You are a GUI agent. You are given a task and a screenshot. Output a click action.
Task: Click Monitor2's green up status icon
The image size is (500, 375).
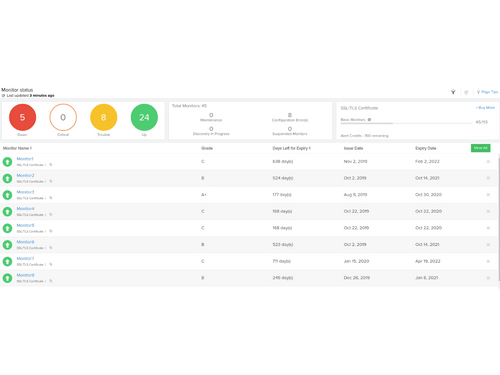pos(7,178)
